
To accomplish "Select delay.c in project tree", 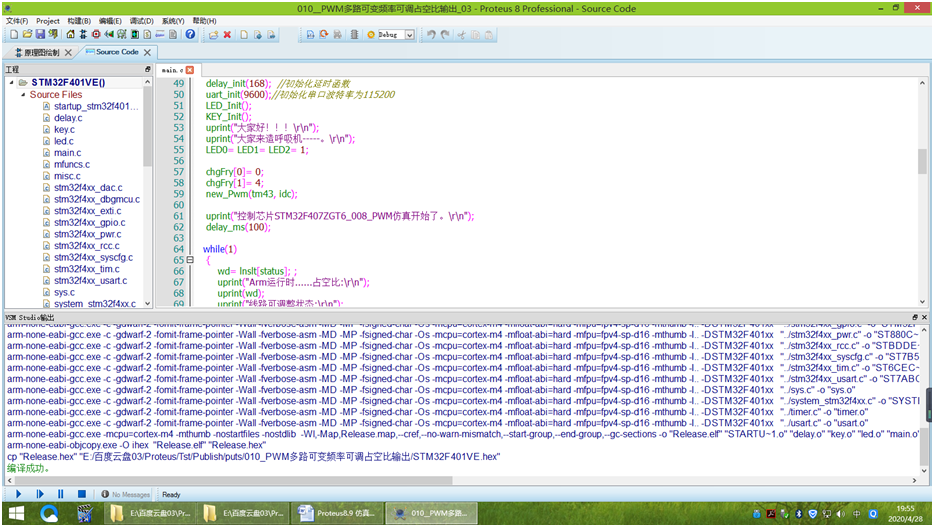I will pyautogui.click(x=68, y=118).
